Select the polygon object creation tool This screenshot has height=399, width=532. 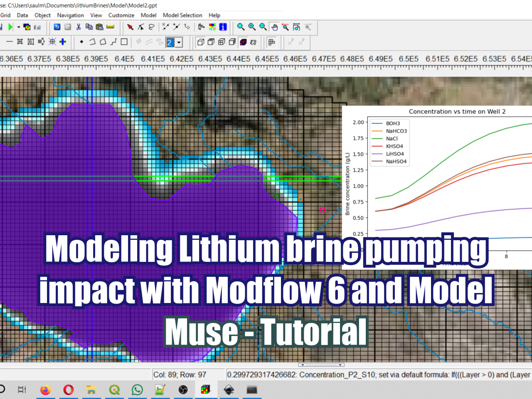(103, 42)
